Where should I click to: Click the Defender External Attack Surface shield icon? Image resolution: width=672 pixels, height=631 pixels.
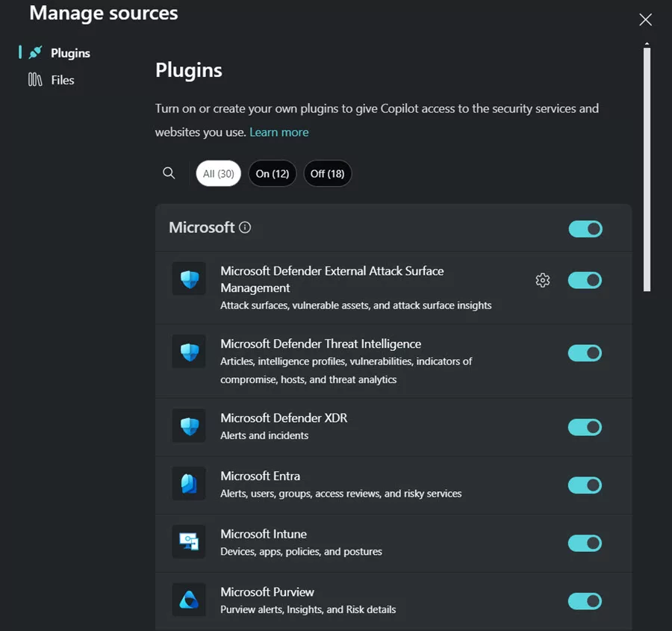pyautogui.click(x=189, y=279)
